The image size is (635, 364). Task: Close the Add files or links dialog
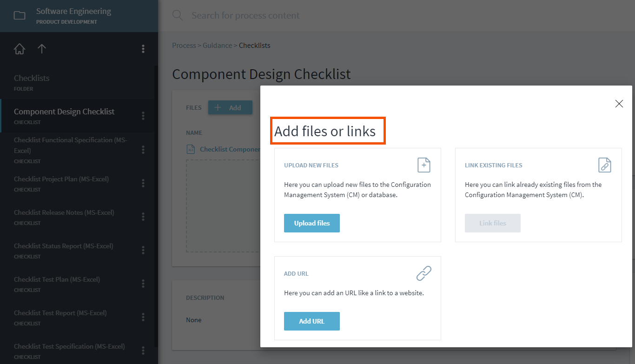[x=619, y=104]
